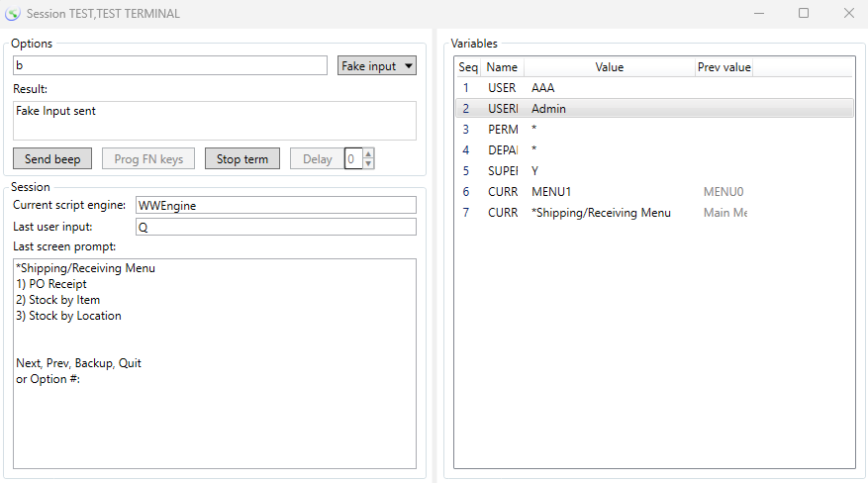
Task: Click the Result text box
Action: [x=214, y=121]
